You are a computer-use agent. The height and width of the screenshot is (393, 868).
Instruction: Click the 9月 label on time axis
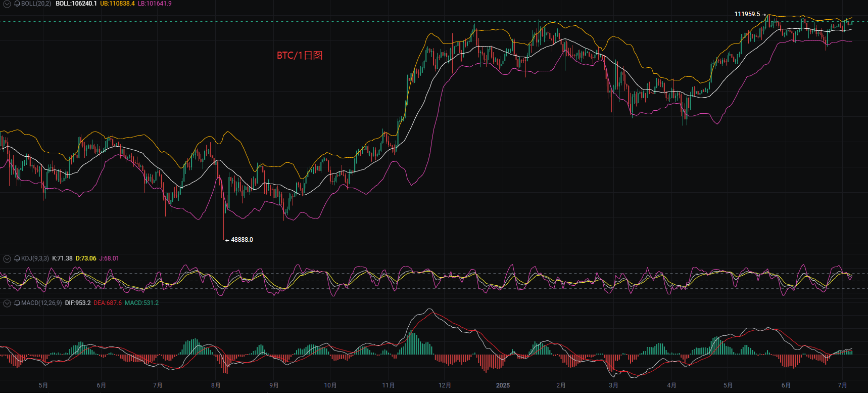(x=274, y=385)
